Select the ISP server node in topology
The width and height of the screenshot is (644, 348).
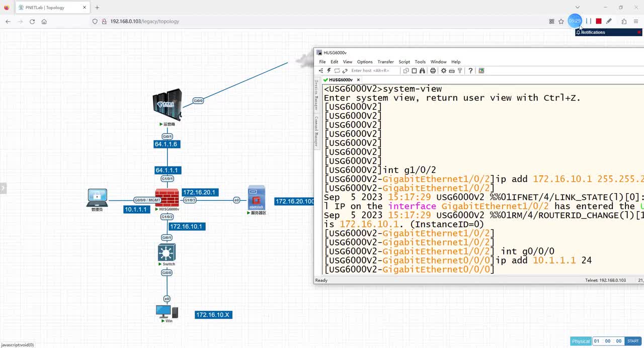[x=167, y=105]
